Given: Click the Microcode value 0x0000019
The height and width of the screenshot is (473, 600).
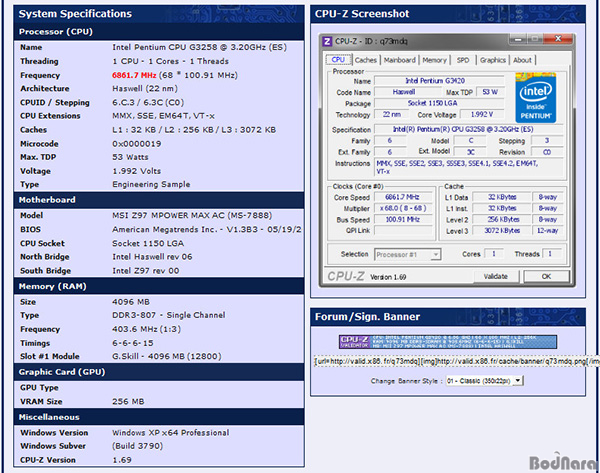Looking at the screenshot, I should pyautogui.click(x=137, y=144).
